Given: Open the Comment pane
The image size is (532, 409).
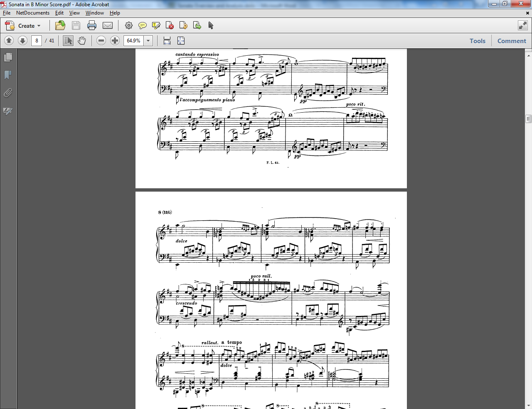Looking at the screenshot, I should [x=512, y=41].
